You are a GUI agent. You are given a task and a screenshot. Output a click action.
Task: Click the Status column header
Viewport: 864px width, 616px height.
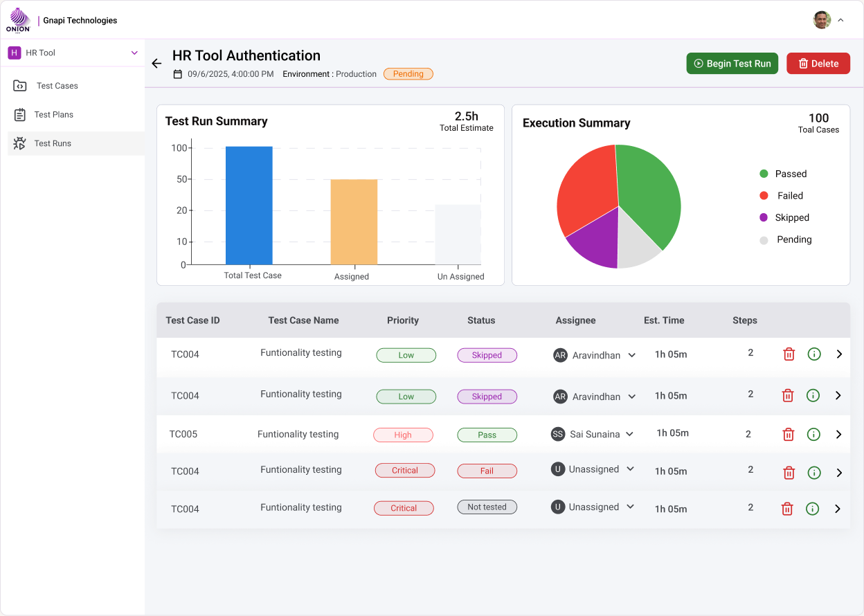(481, 320)
